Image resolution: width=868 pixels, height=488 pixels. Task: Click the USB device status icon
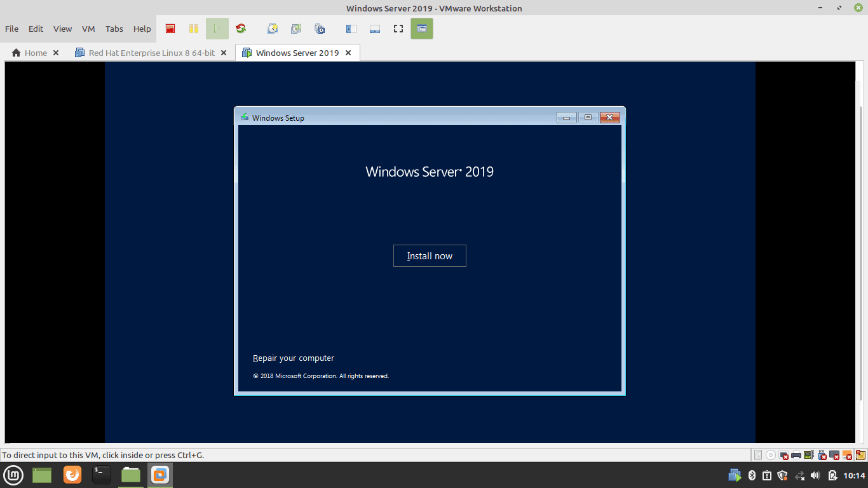click(x=822, y=455)
